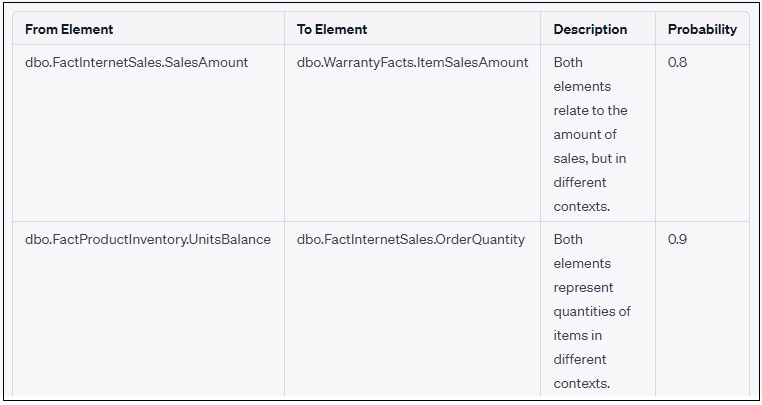Viewport: 762px width, 405px height.
Task: Click the To Element column header
Action: 332,29
